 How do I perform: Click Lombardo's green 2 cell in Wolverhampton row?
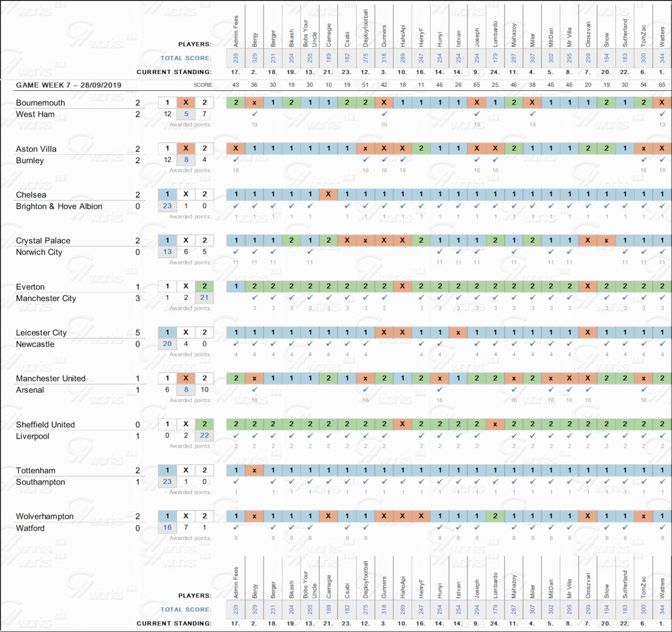click(x=495, y=516)
